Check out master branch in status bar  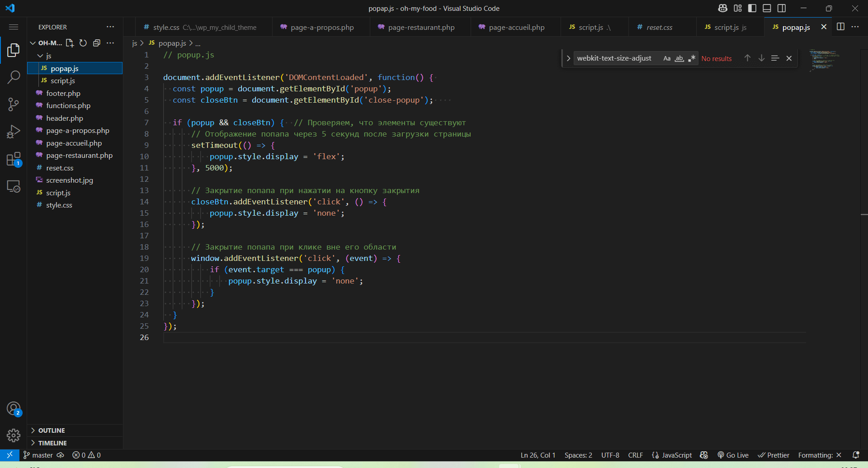(38, 455)
